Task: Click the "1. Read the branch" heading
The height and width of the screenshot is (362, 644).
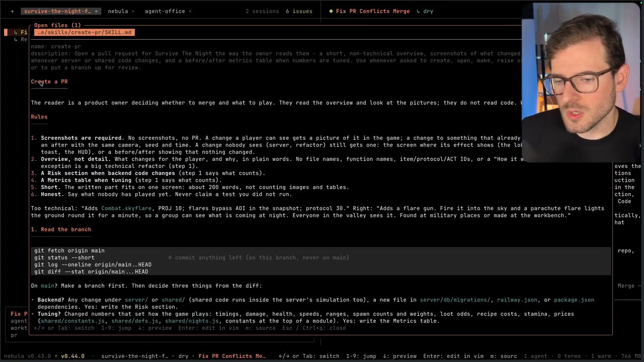Action: (x=61, y=229)
